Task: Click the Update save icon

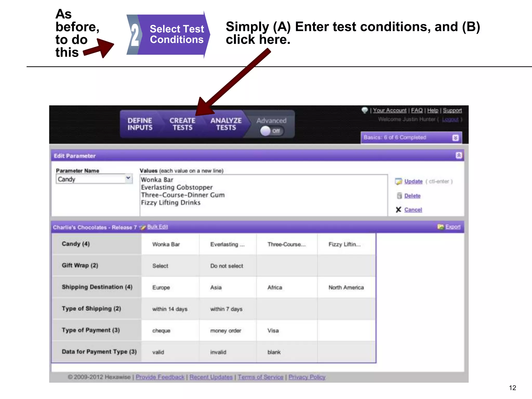Action: [398, 181]
